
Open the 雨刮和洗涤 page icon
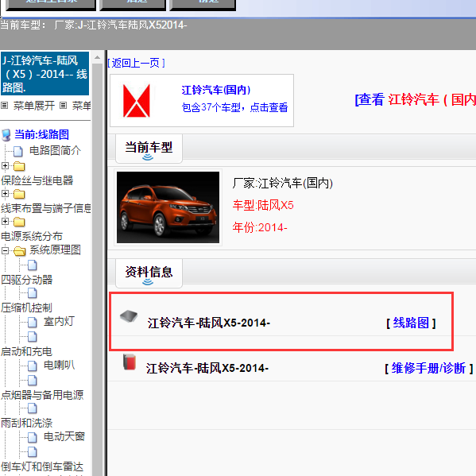click(32, 408)
